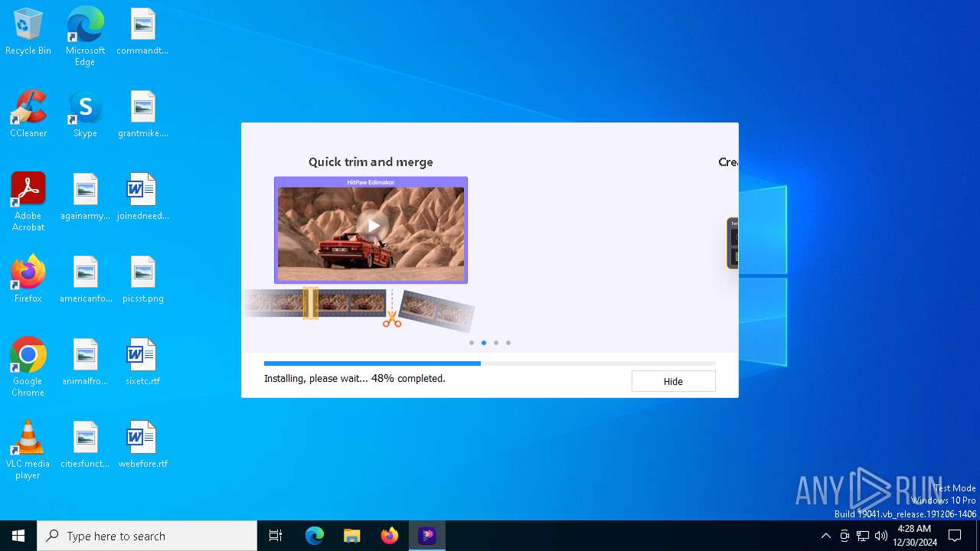
Task: Open network status tray icon
Action: point(863,536)
